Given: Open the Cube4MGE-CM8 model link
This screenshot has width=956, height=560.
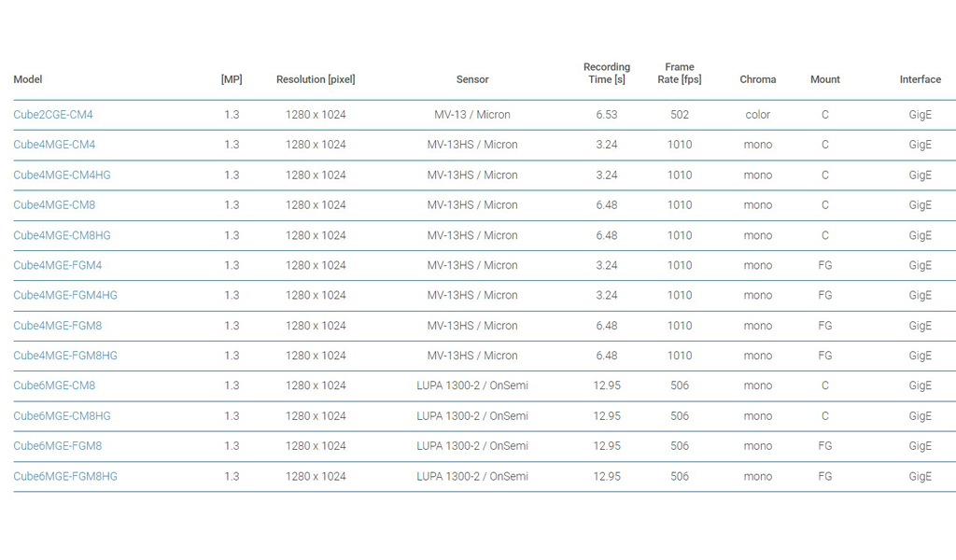Looking at the screenshot, I should tap(54, 204).
